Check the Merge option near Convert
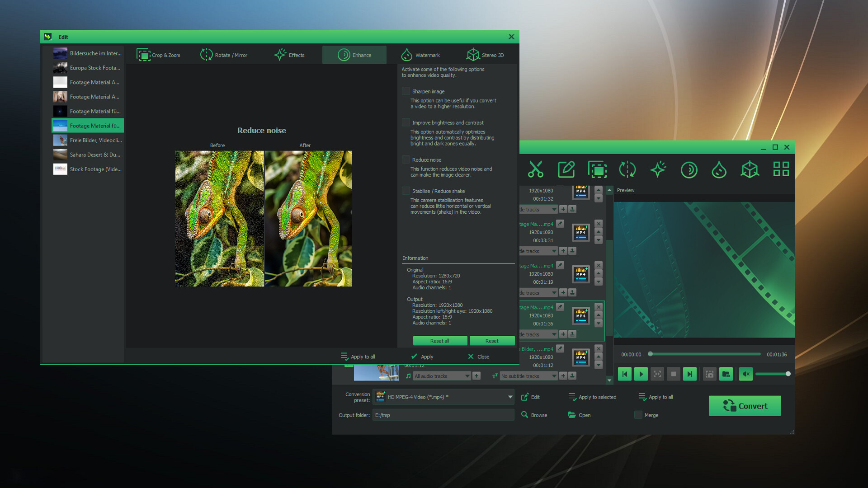This screenshot has width=868, height=488. (638, 415)
